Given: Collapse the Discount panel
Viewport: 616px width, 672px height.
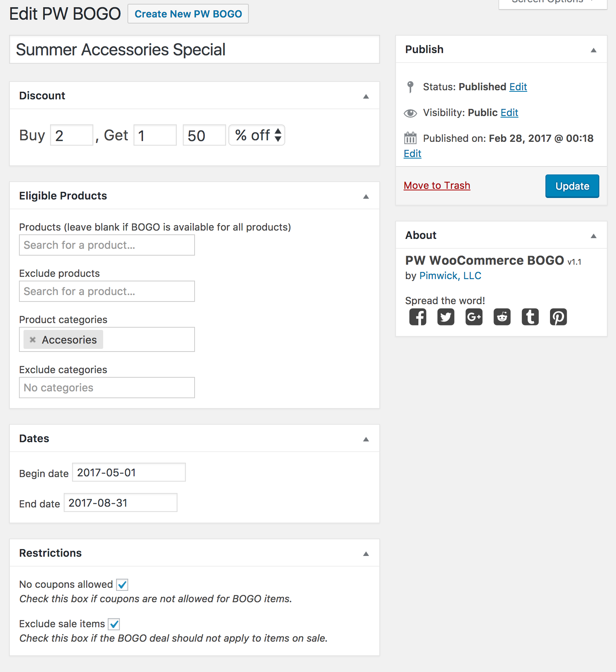Looking at the screenshot, I should click(366, 96).
